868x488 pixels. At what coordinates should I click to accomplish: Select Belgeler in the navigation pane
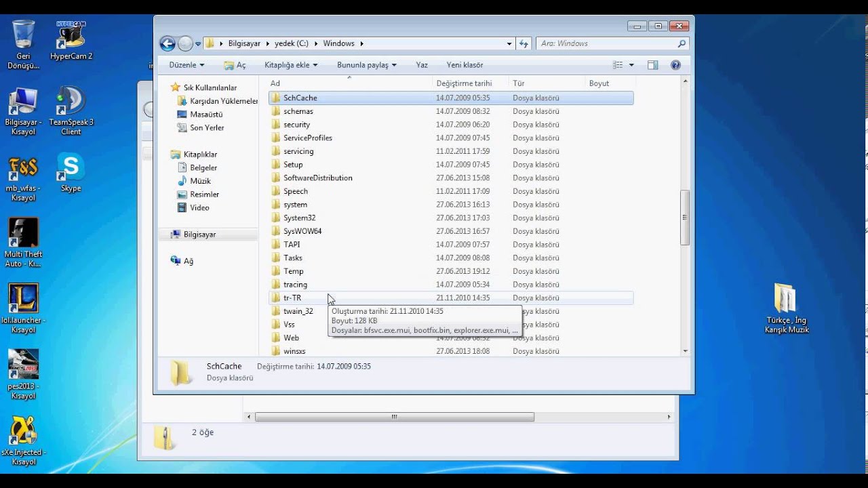point(203,167)
